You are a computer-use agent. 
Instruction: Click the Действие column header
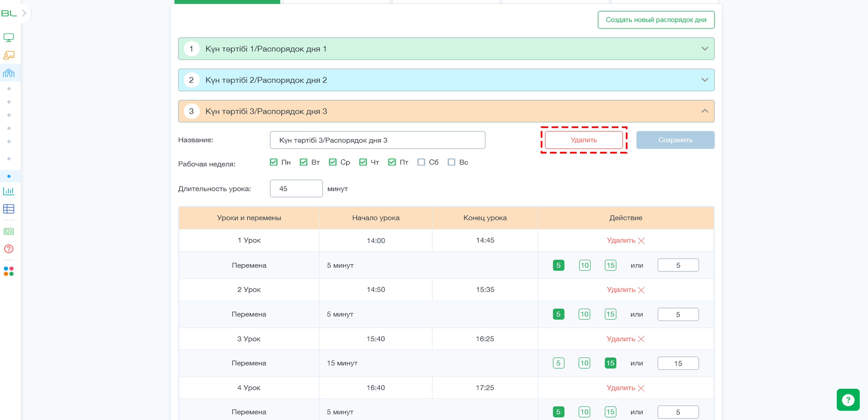coord(626,218)
